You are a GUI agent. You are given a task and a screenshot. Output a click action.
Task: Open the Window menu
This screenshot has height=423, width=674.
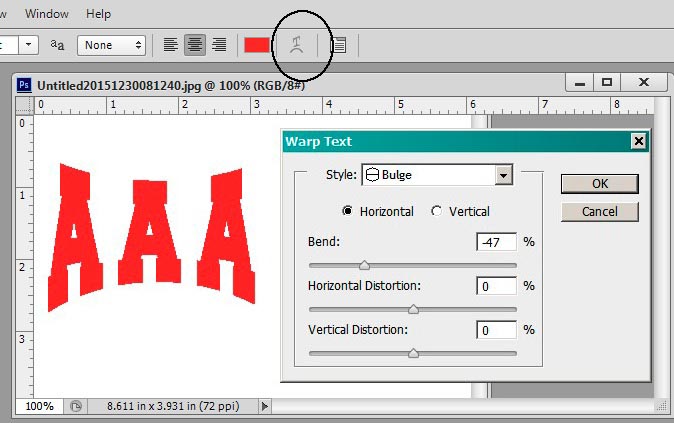click(x=47, y=14)
